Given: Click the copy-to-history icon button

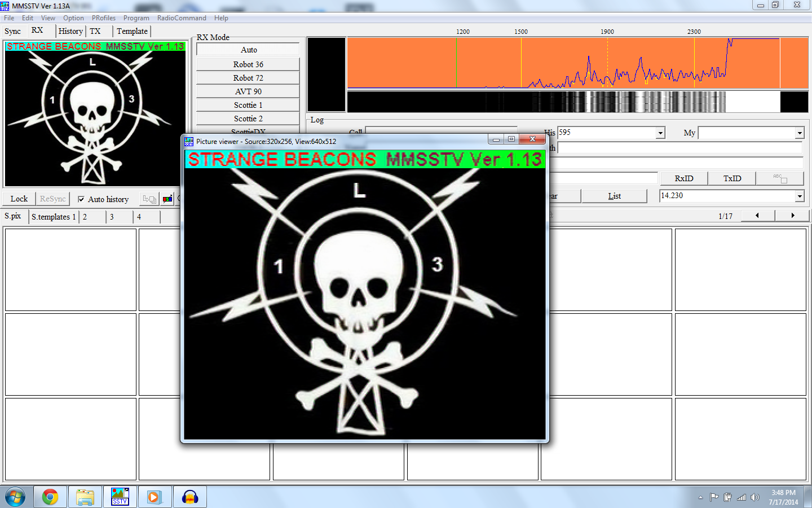Looking at the screenshot, I should point(149,199).
